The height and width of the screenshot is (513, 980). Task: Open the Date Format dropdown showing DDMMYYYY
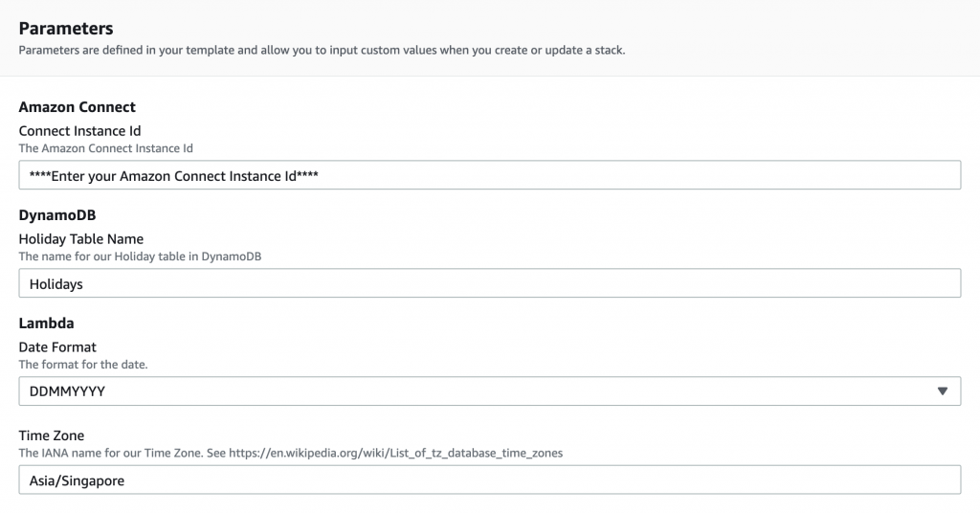[x=489, y=391]
